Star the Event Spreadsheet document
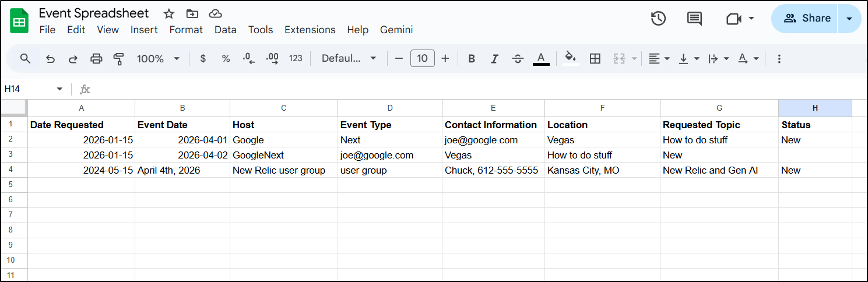 click(x=168, y=13)
